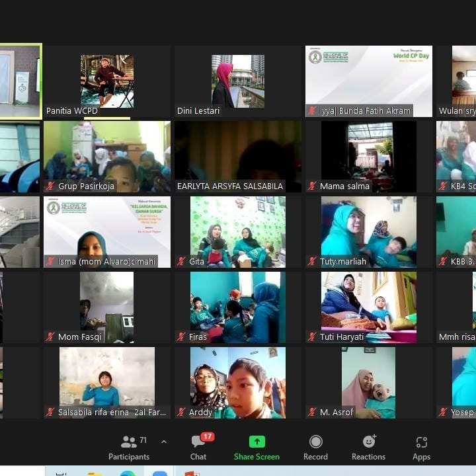The width and height of the screenshot is (476, 476).
Task: Select the M. Asrof video tile
Action: click(369, 383)
